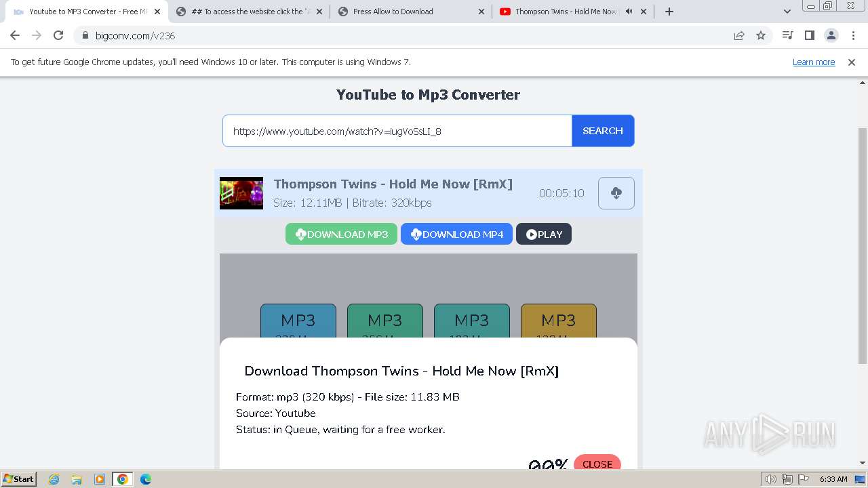Open the Chrome side panel
Screen dimensions: 868x488
point(809,36)
